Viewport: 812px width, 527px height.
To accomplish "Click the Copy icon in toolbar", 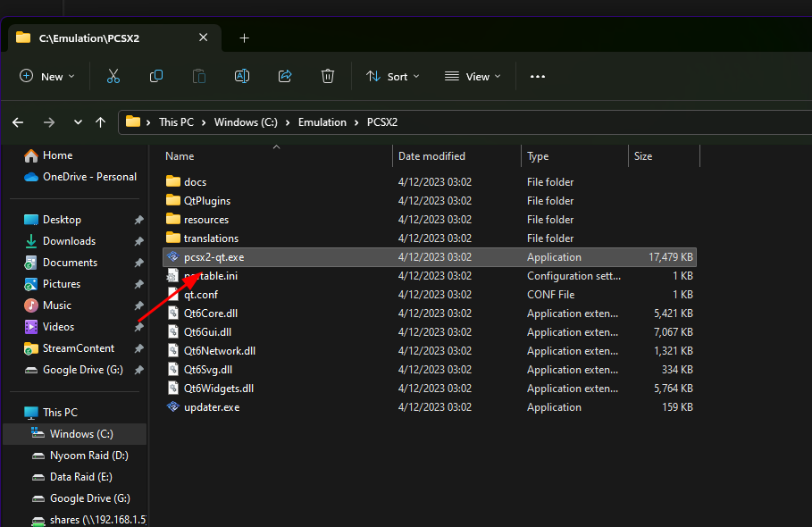I will 155,77.
